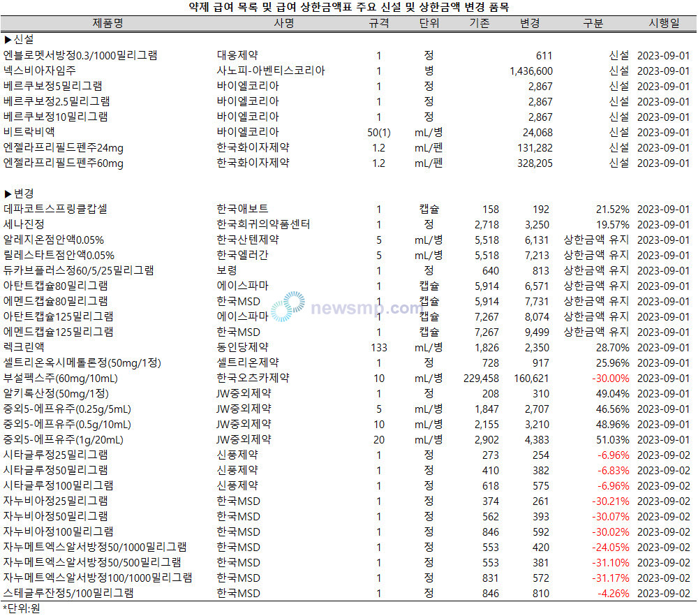Screen dimensions: 698x616
Task: Click product name 알키록산정(50mg/1정)
Action: (56, 394)
